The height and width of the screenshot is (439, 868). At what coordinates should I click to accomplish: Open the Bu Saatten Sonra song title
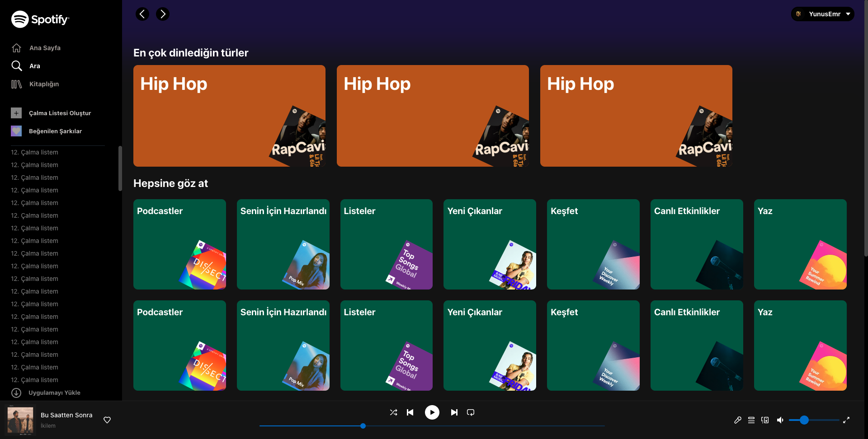point(66,415)
